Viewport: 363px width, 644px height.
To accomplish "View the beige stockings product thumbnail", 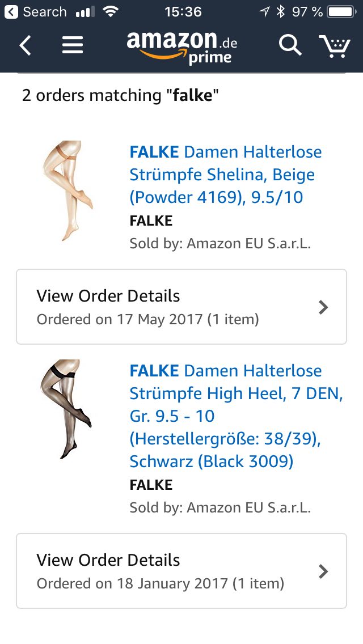I will click(68, 190).
